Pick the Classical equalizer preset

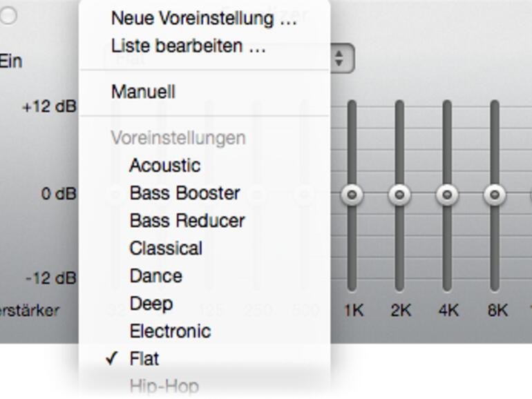pyautogui.click(x=166, y=249)
